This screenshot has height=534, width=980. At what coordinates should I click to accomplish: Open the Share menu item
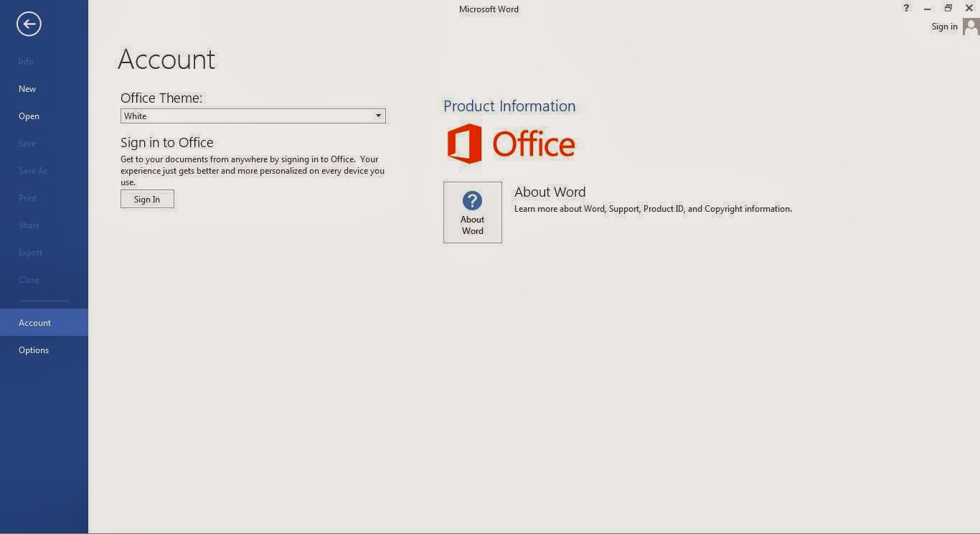44,225
